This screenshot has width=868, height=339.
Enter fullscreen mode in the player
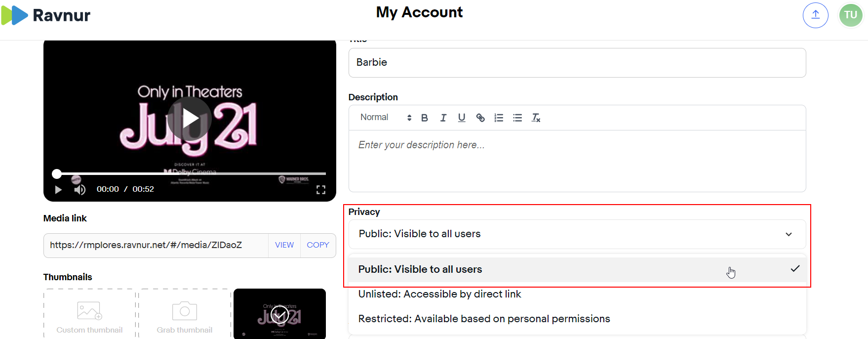coord(321,190)
